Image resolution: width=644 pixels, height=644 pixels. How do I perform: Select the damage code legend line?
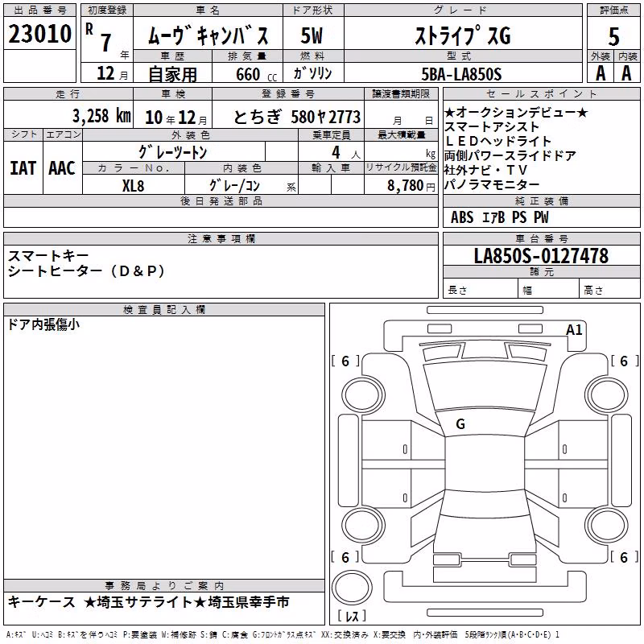[283, 634]
